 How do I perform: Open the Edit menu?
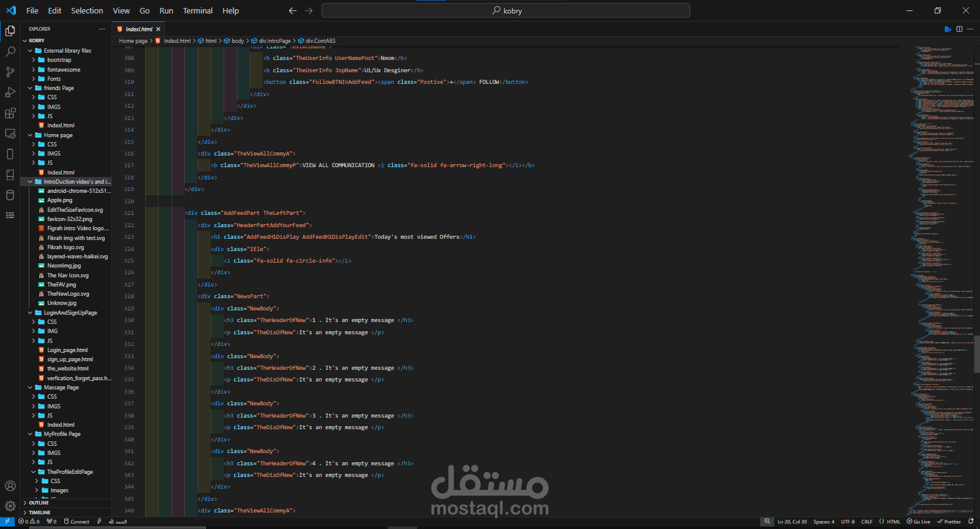55,10
